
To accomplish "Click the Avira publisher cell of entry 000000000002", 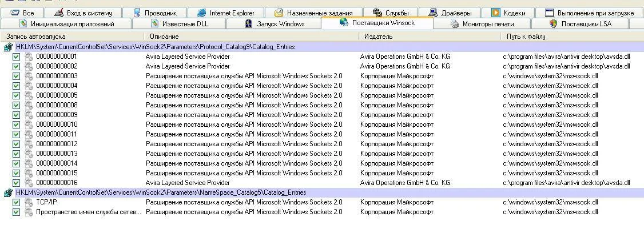I will tap(405, 66).
